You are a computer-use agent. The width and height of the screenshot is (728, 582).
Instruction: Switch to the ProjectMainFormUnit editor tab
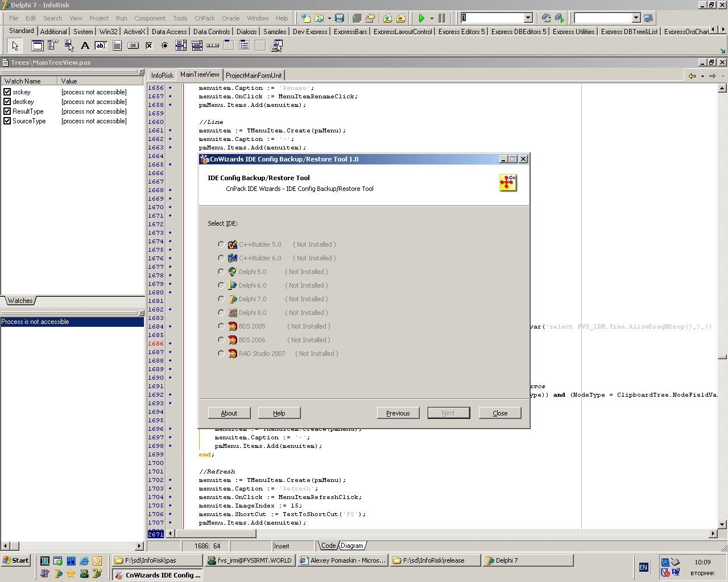[x=254, y=75]
